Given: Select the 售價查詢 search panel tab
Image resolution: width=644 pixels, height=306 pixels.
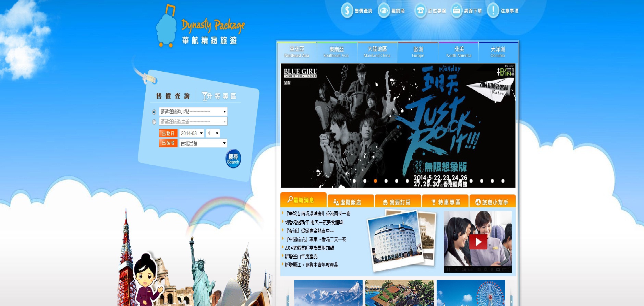Looking at the screenshot, I should 173,96.
